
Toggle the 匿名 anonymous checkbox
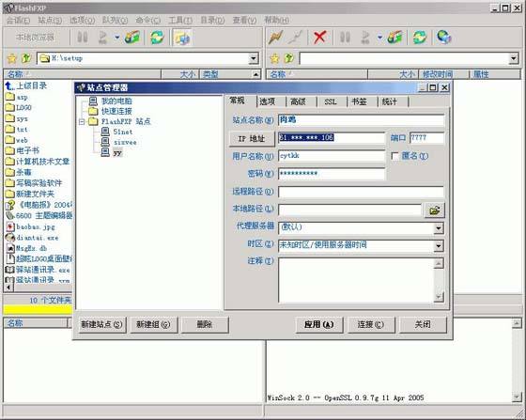[395, 156]
